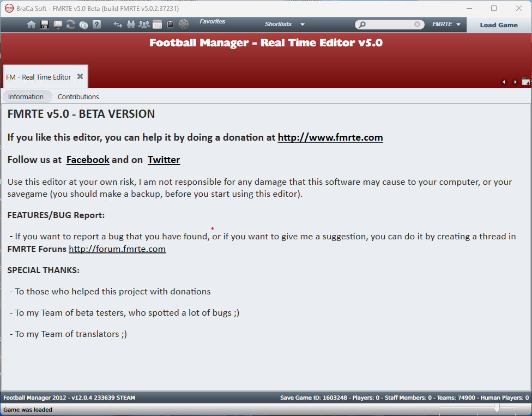Viewport: 532px width, 416px height.
Task: Click the 'FMRTE v5.0 - BETA VERSION' heading
Action: pos(81,113)
